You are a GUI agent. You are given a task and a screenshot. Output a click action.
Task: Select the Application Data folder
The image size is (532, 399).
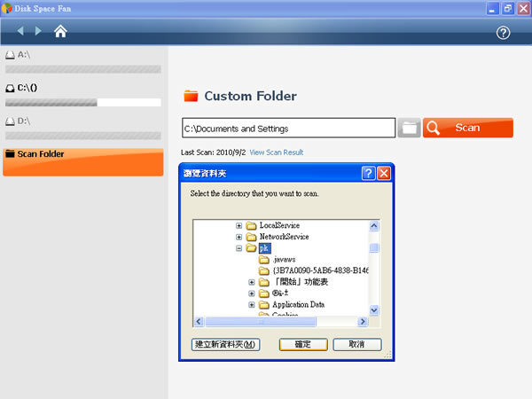(298, 304)
